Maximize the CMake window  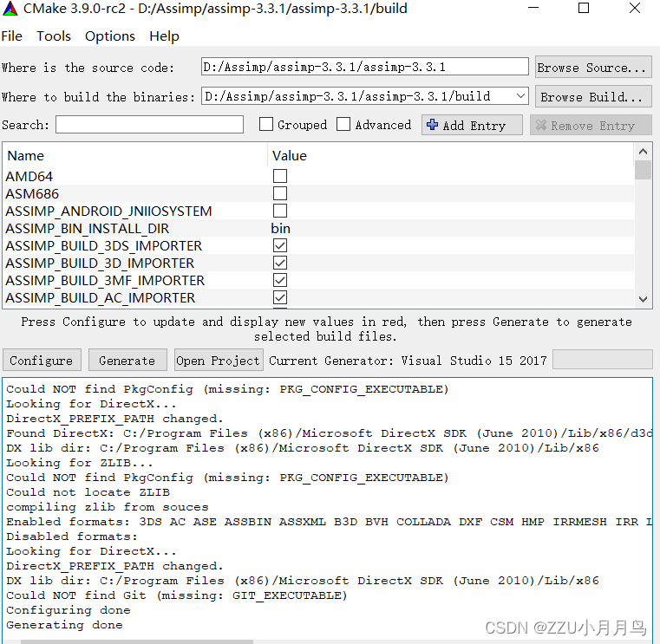[584, 8]
